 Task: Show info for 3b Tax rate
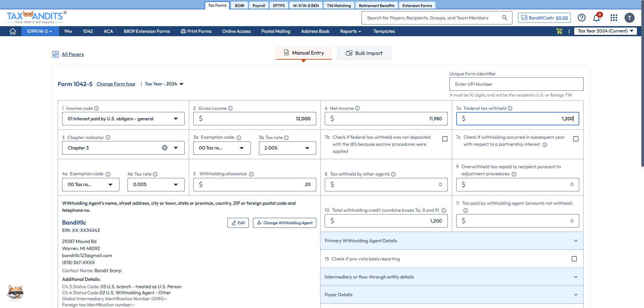[286, 138]
